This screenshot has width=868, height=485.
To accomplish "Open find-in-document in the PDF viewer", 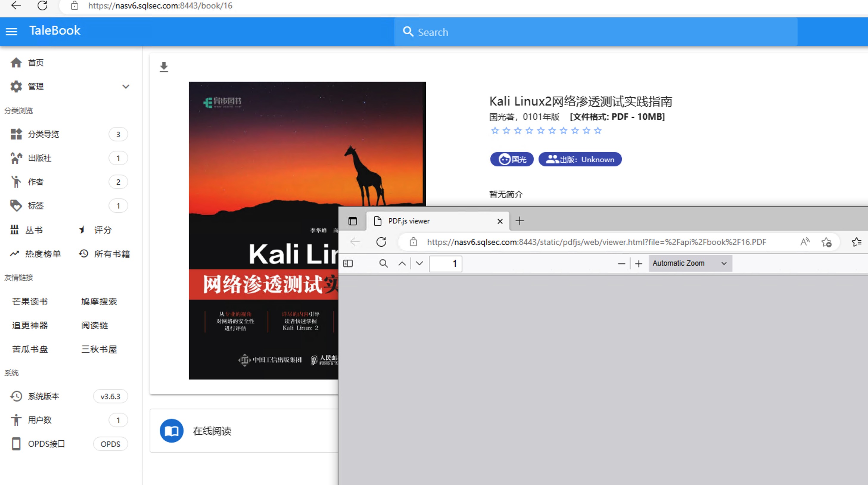I will [x=383, y=263].
